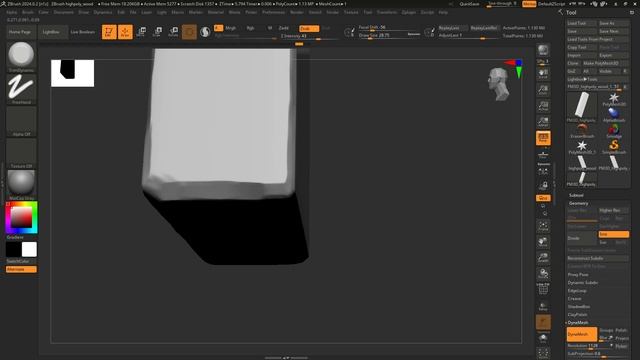The width and height of the screenshot is (640, 360).
Task: Open the current brush thumbnail picker
Action: coord(21,57)
